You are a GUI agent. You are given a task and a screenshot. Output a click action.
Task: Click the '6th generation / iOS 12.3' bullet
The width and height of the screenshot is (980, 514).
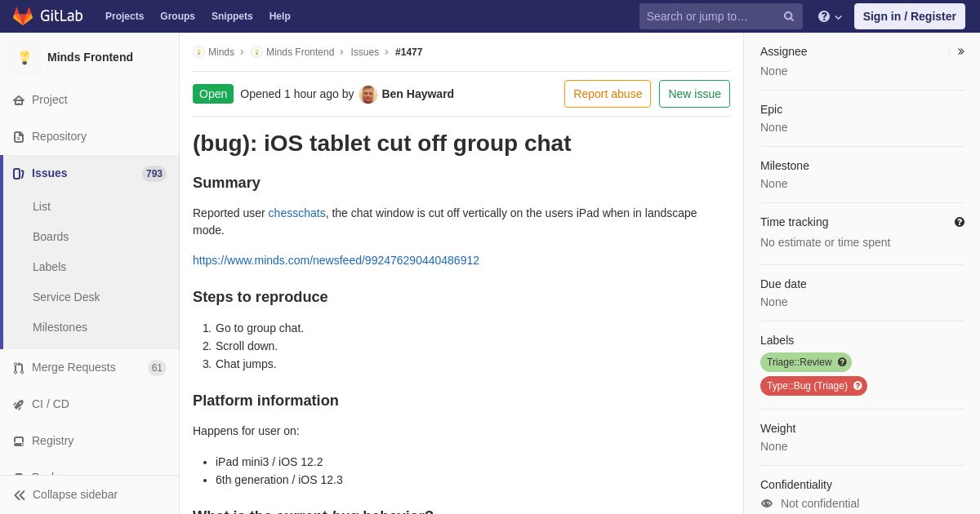tap(279, 480)
